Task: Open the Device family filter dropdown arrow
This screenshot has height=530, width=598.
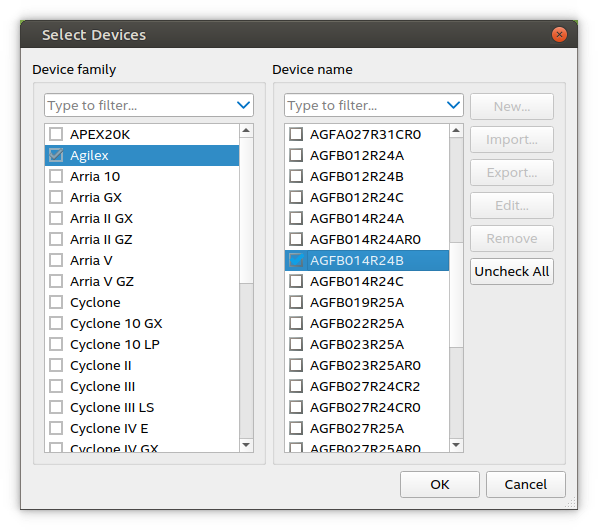Action: point(243,105)
